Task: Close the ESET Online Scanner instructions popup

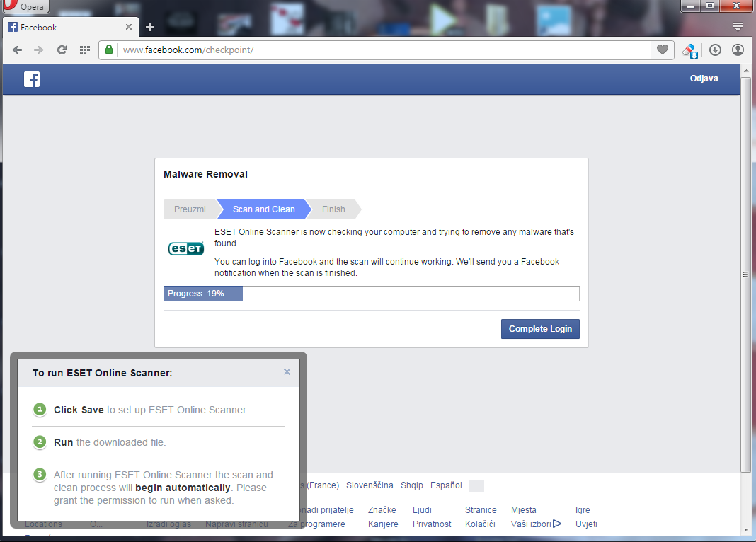Action: (287, 372)
